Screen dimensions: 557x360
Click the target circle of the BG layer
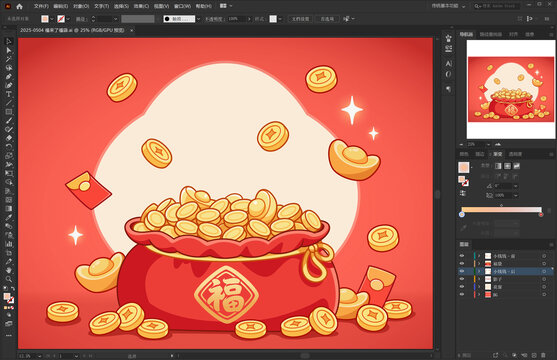[x=544, y=295]
